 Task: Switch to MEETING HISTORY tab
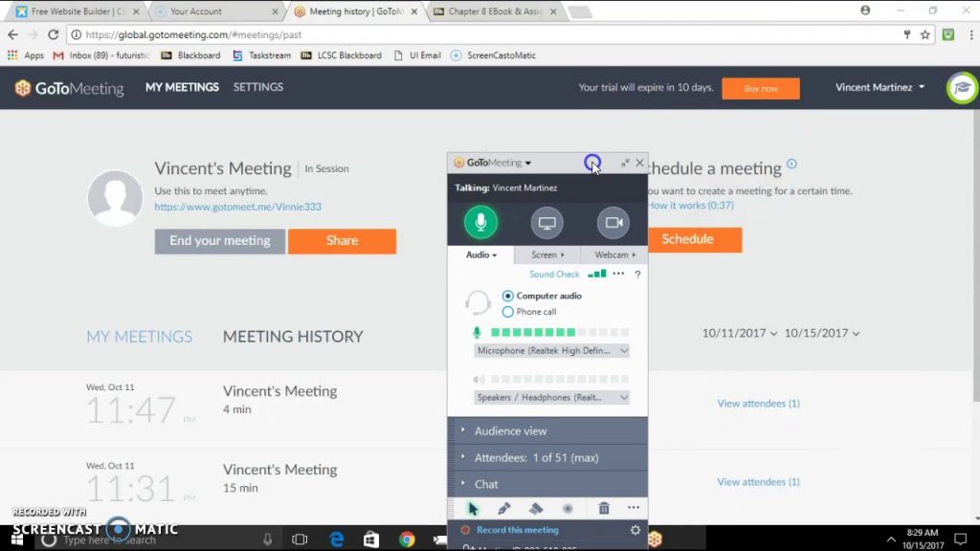pyautogui.click(x=293, y=337)
